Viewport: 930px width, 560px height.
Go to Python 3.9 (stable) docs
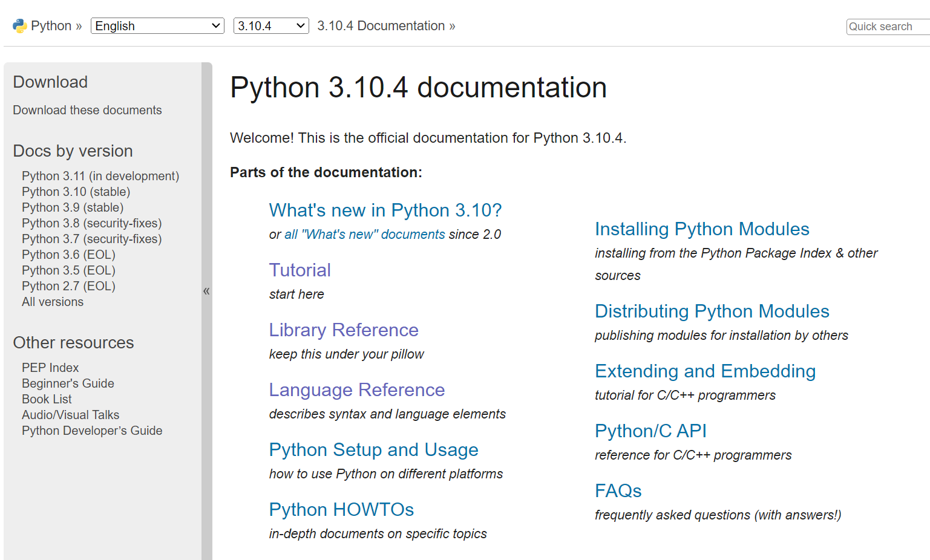click(x=73, y=207)
